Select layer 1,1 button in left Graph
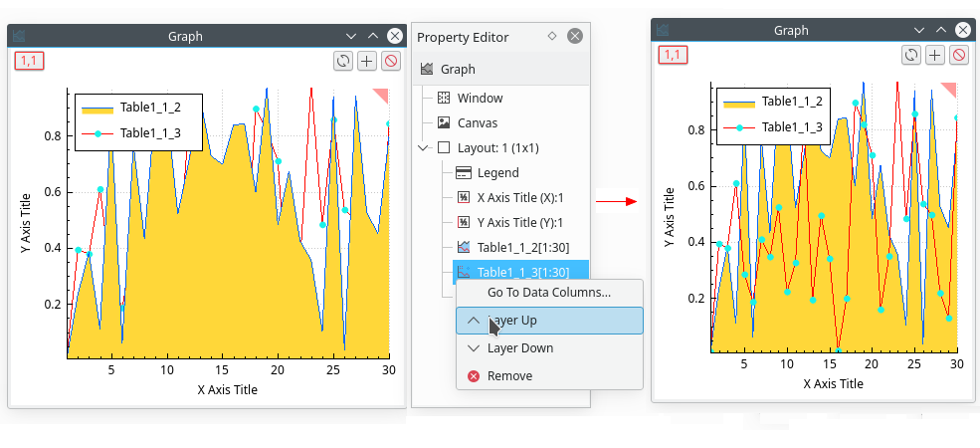The height and width of the screenshot is (448, 980). coord(29,61)
